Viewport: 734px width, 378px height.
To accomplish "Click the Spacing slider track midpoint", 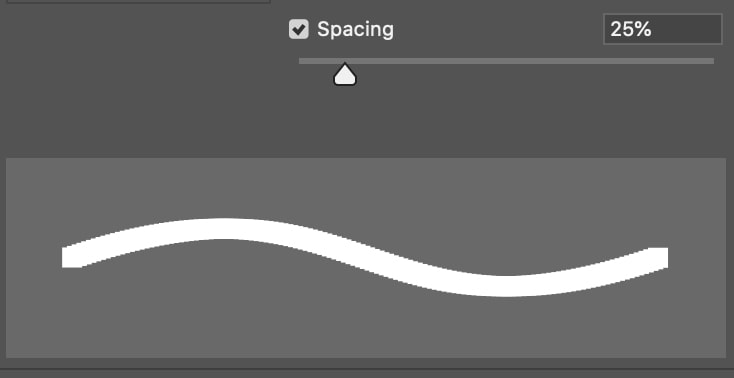I will point(506,61).
